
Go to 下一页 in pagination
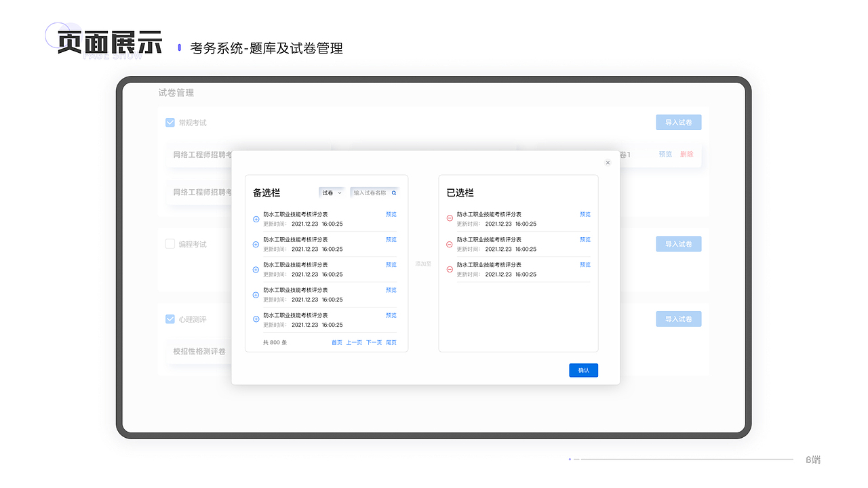pos(374,342)
